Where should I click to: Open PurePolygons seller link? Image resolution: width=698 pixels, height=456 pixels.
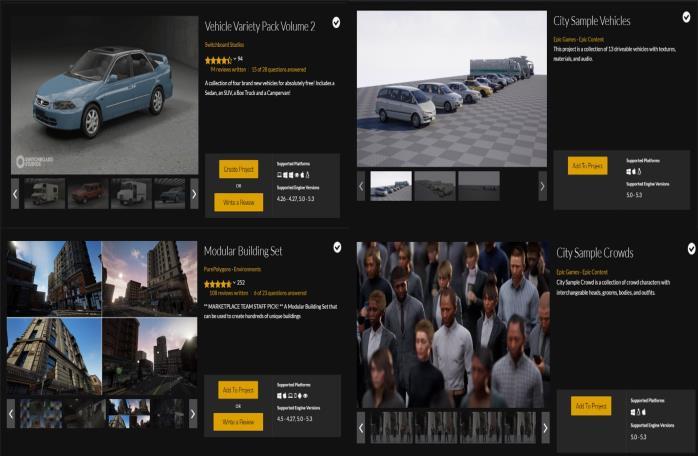[x=217, y=269]
